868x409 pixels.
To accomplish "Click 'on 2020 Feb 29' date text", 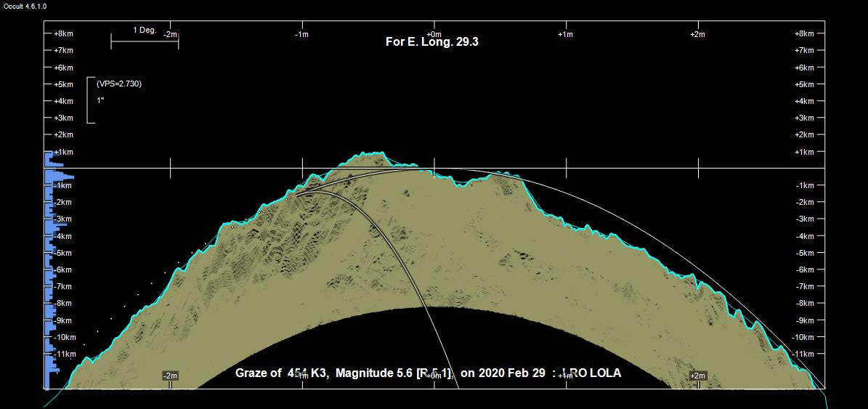I will point(503,373).
